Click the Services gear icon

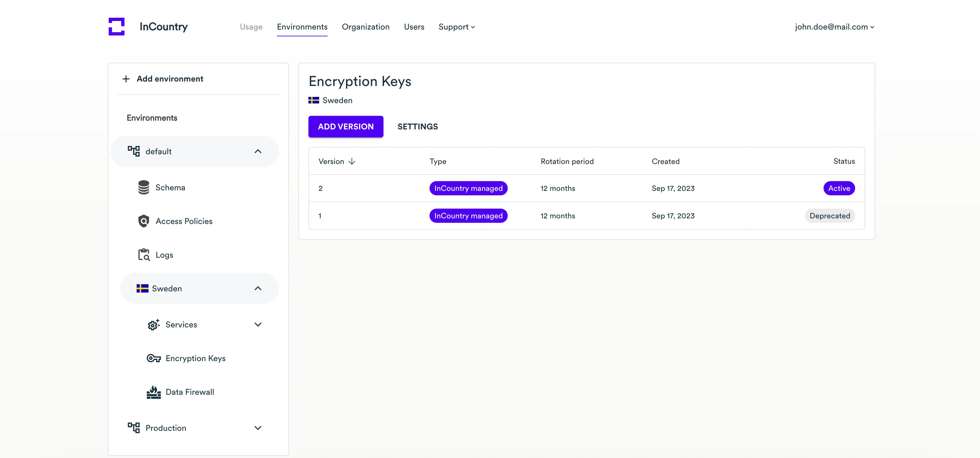(153, 324)
